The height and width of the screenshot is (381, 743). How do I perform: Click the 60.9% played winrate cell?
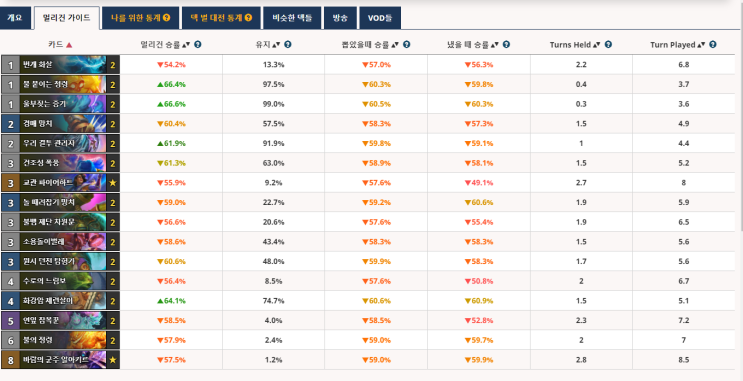[x=479, y=300]
